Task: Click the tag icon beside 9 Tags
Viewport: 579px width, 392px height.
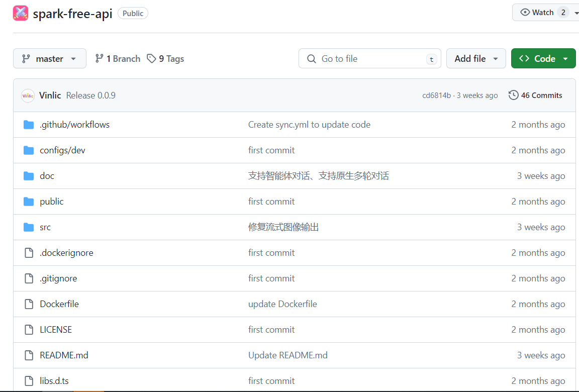Action: [152, 58]
